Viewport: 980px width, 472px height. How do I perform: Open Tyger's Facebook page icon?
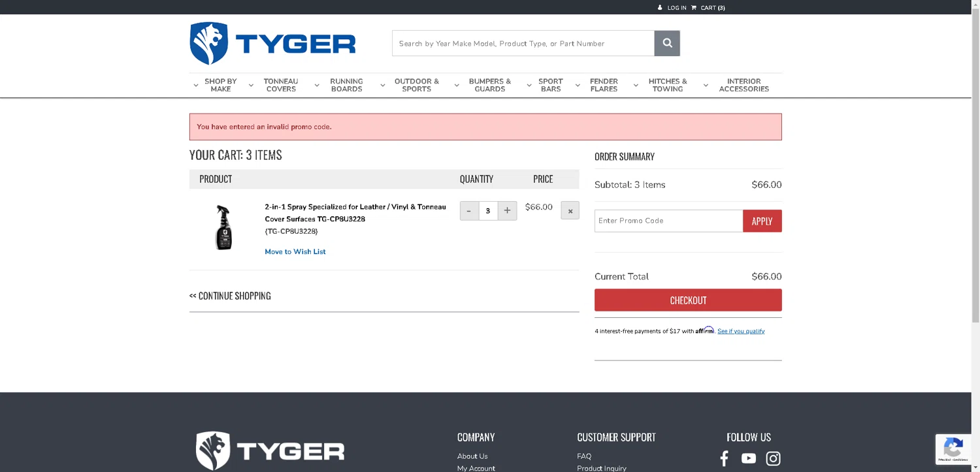724,458
